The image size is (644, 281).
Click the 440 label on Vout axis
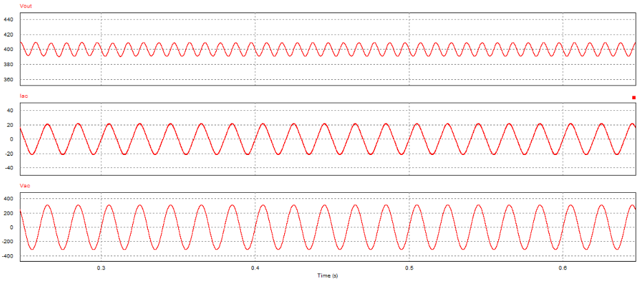(x=8, y=20)
